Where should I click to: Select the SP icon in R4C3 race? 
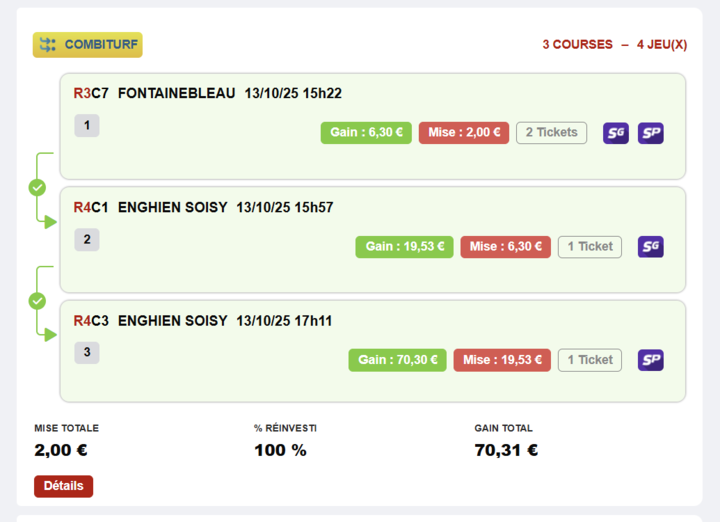[651, 360]
